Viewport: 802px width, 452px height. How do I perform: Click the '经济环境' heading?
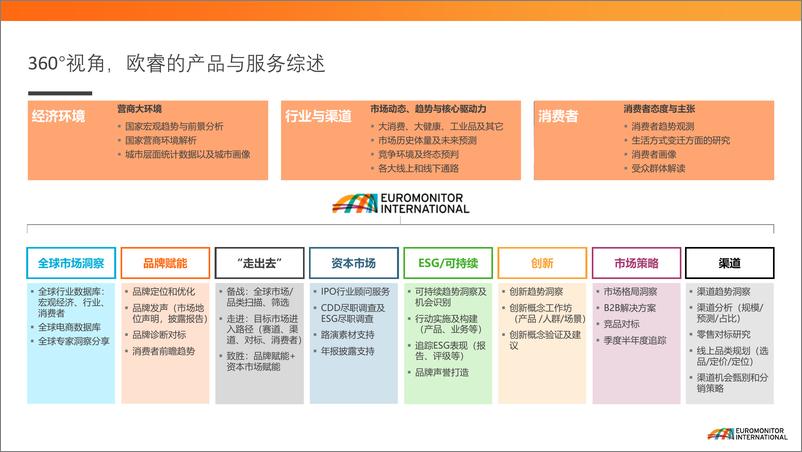58,117
